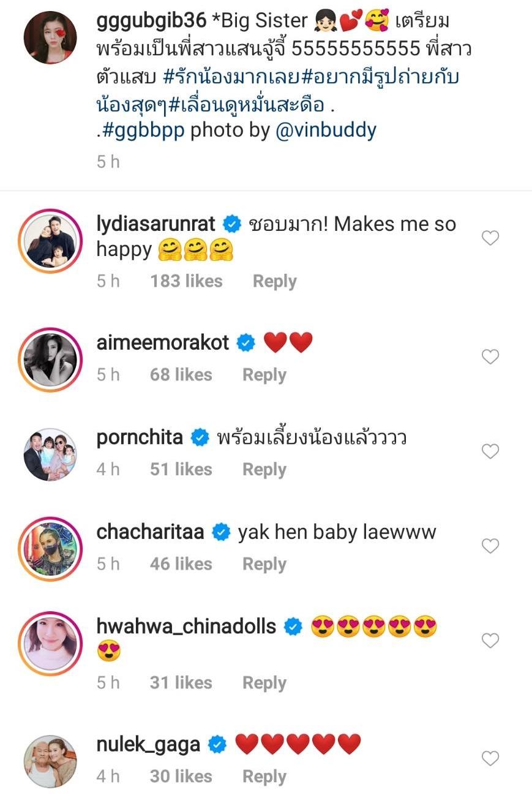Like nulek_gaga's comment
The image size is (532, 795).
[490, 759]
